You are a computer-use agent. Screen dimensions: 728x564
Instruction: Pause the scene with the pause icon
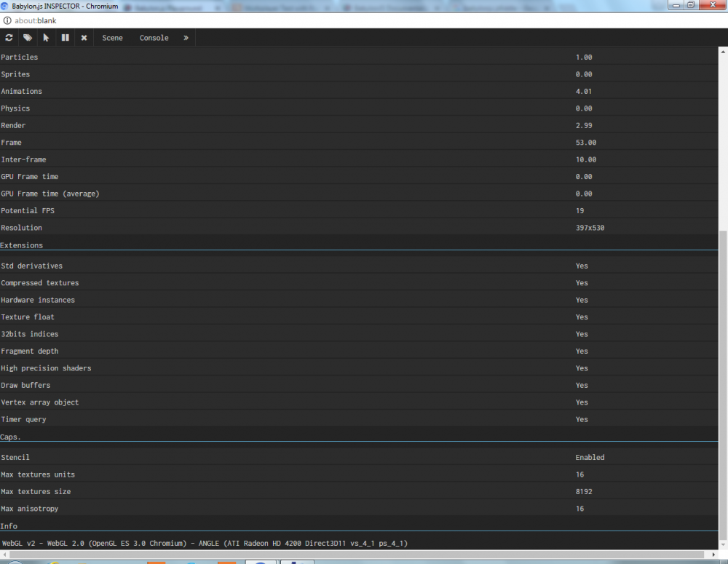click(x=65, y=38)
